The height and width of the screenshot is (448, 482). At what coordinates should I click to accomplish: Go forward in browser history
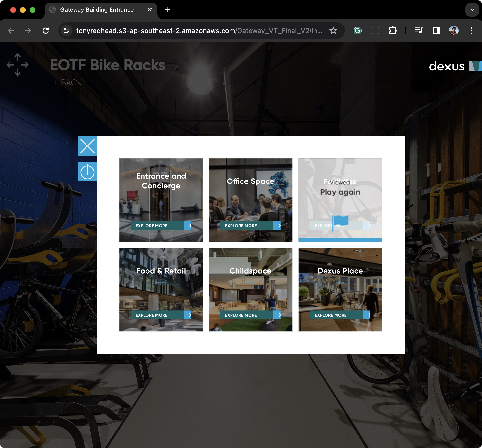pos(28,31)
